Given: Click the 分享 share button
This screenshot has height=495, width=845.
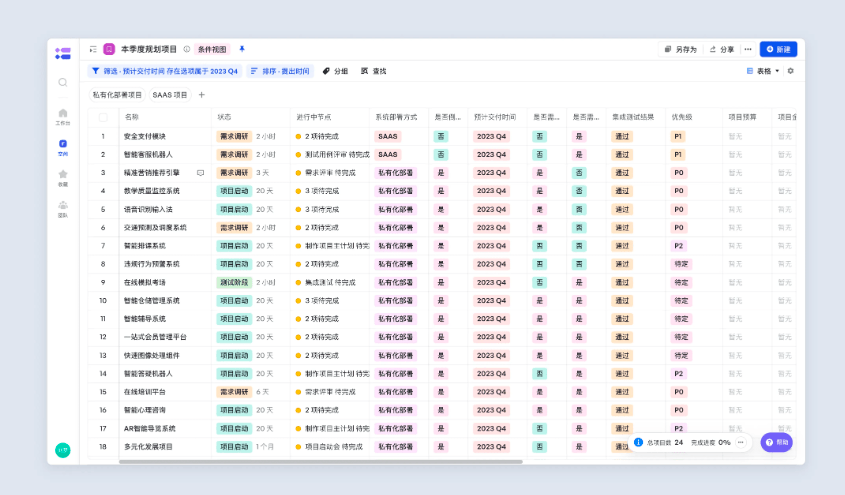Looking at the screenshot, I should coord(722,49).
